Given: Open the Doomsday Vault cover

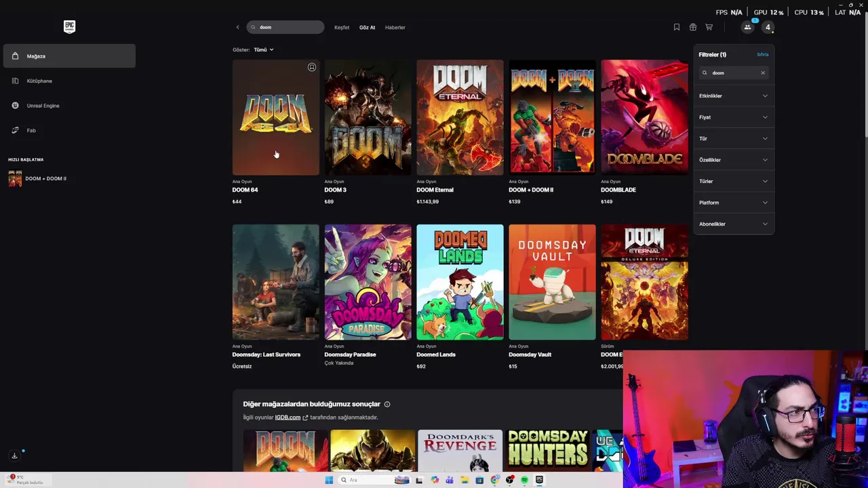Looking at the screenshot, I should 552,282.
